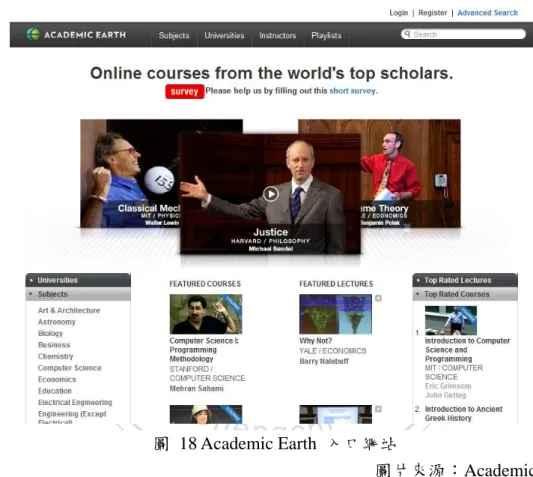Click the Register link
The image size is (533, 477).
coord(432,13)
